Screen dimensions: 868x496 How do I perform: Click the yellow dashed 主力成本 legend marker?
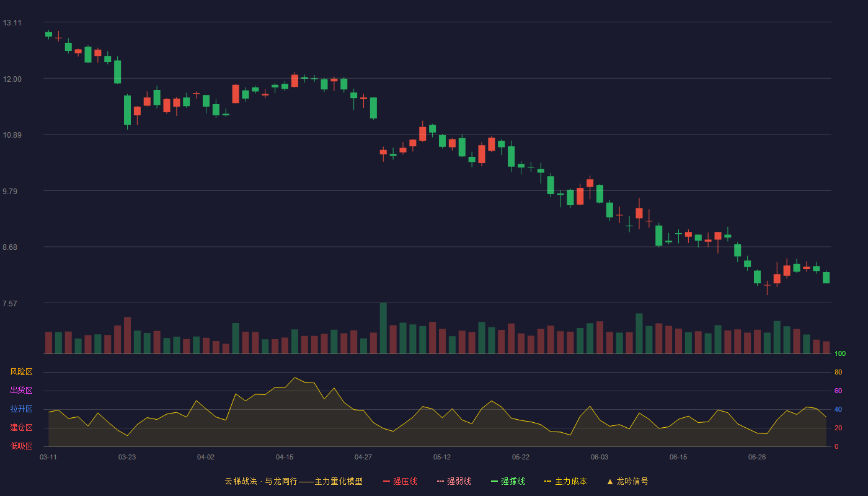pos(548,481)
